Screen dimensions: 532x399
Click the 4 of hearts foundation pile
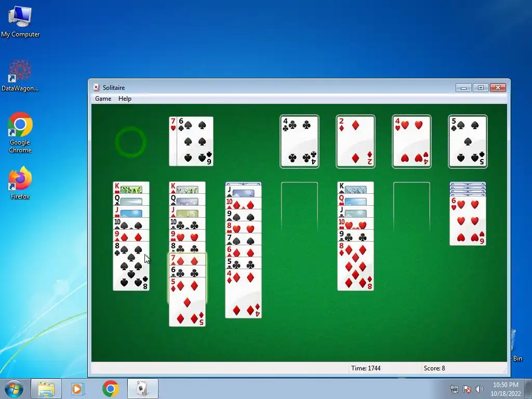click(411, 141)
